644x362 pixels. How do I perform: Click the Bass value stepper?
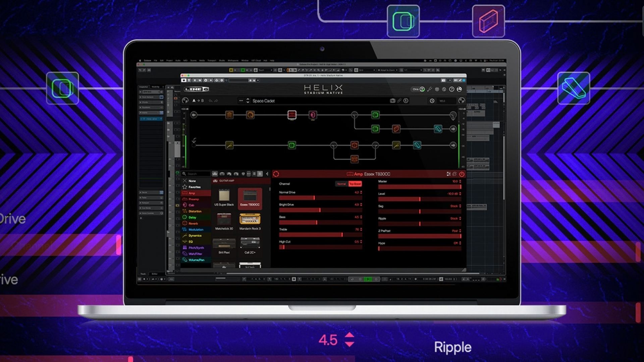(x=361, y=217)
